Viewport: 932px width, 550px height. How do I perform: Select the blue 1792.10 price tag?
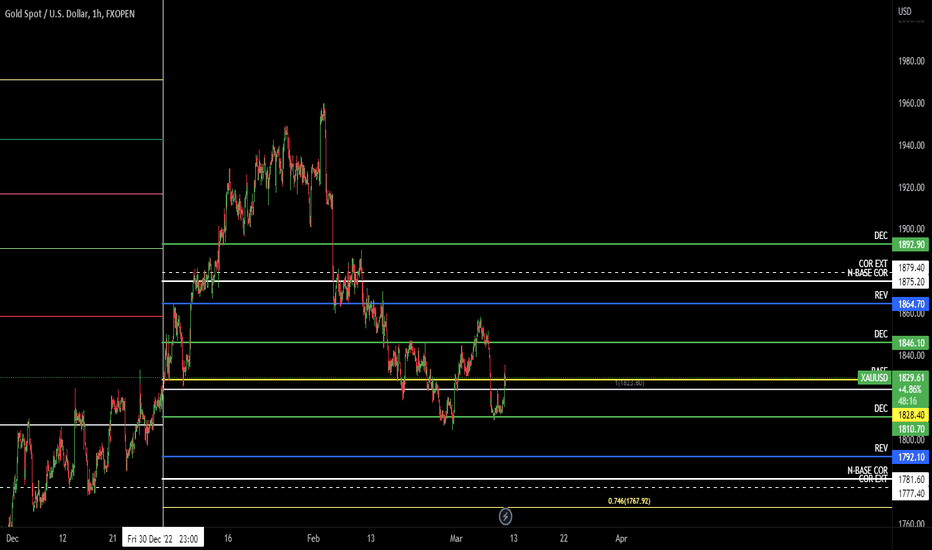pos(911,457)
